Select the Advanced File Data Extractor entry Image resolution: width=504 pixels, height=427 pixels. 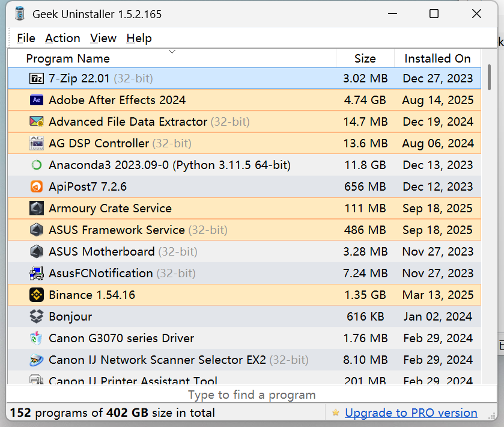(x=120, y=121)
